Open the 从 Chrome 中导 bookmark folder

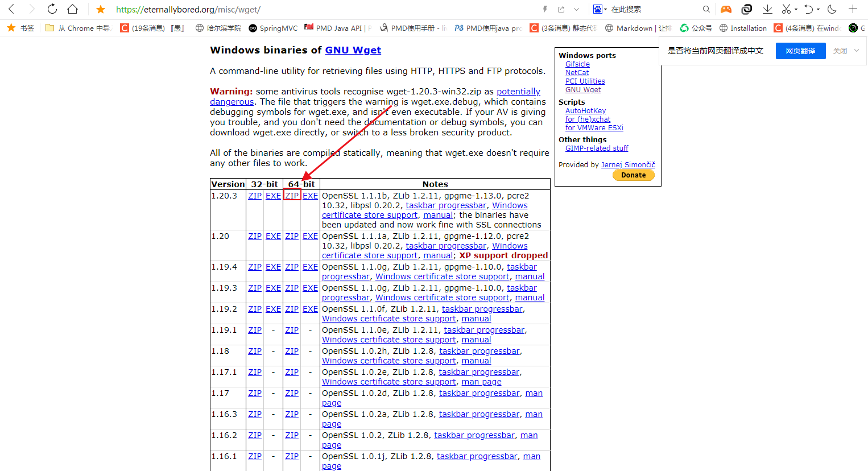tap(78, 28)
